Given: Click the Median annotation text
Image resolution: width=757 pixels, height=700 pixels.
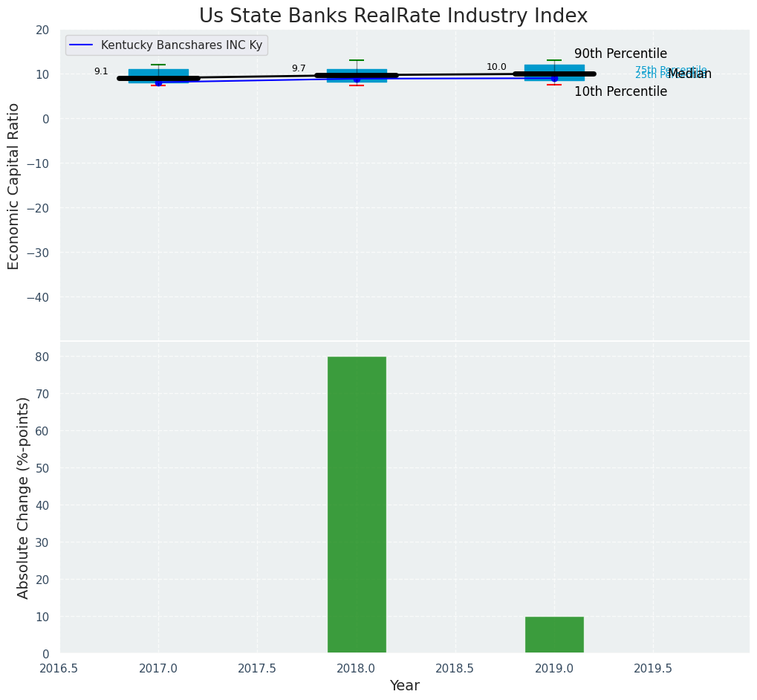Looking at the screenshot, I should [x=691, y=74].
